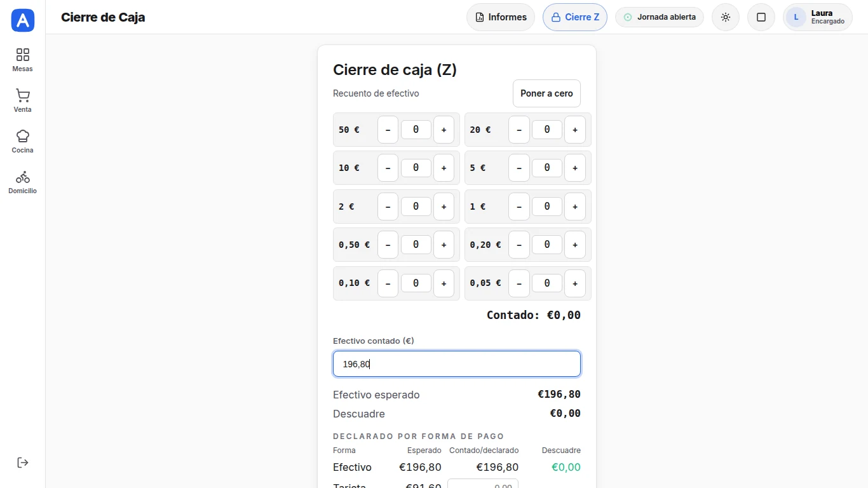Add one 0,50 € coin

click(444, 245)
